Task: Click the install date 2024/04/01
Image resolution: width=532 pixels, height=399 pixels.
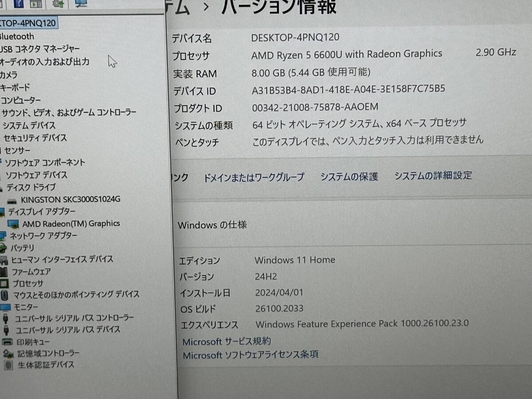Action: click(280, 293)
